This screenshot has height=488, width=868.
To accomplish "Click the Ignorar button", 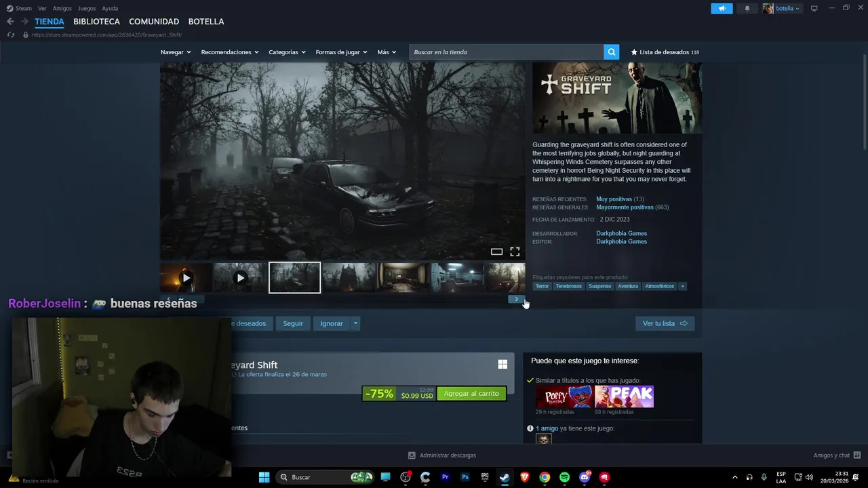I will pos(332,323).
